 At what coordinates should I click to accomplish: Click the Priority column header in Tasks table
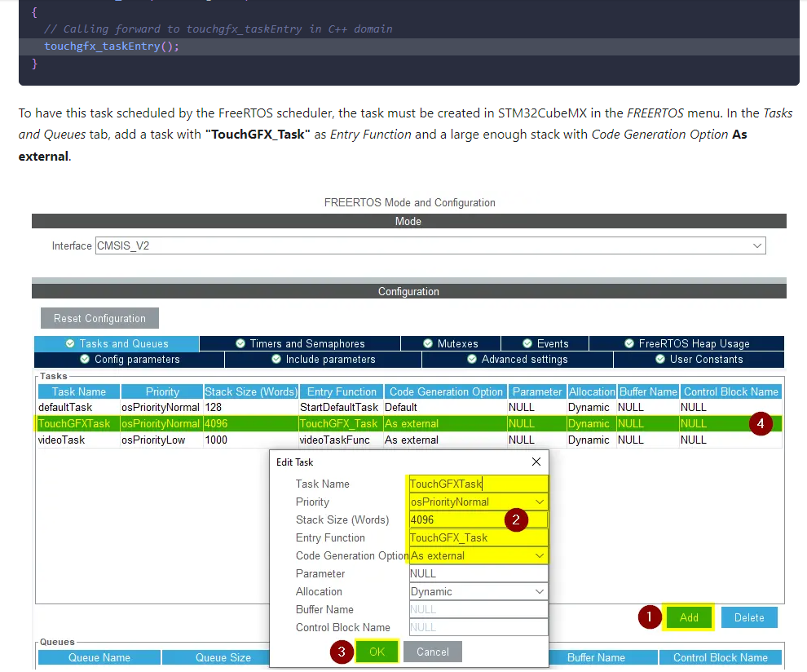tap(162, 392)
